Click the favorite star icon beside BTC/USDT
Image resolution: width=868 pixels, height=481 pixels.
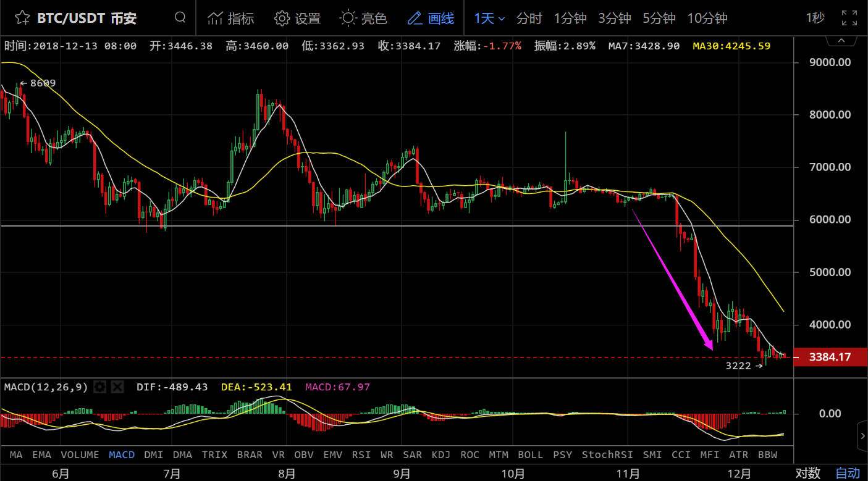(x=22, y=18)
